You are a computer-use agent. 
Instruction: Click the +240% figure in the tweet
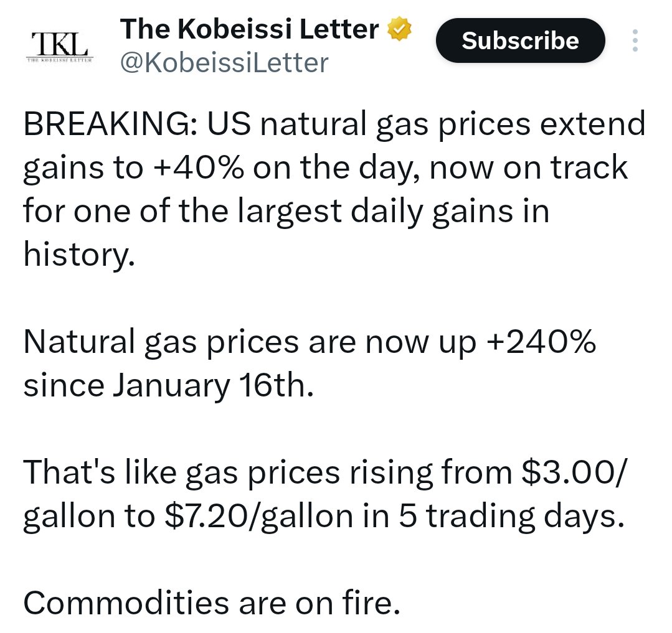539,343
